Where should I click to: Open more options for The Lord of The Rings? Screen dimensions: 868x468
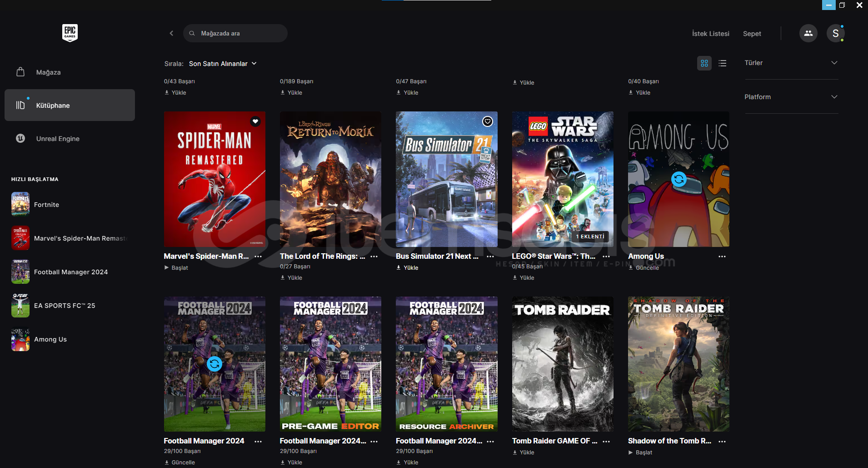tap(374, 257)
